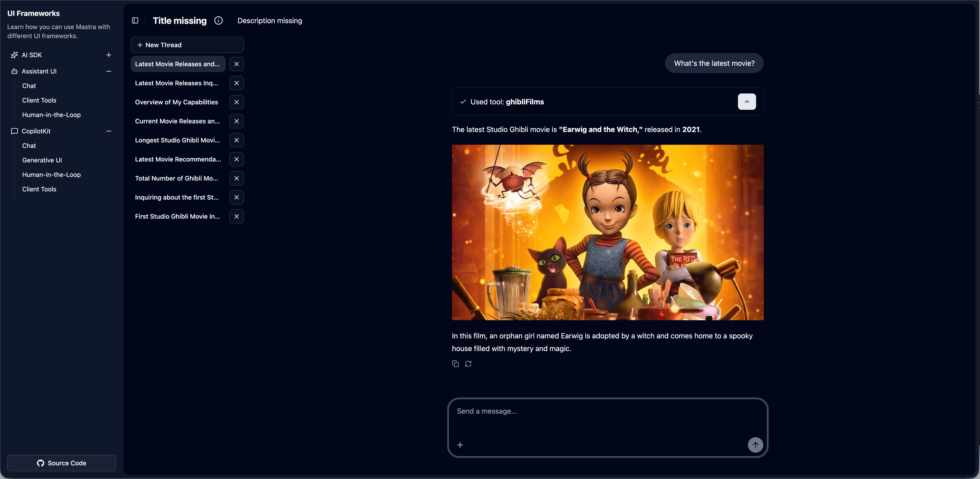The height and width of the screenshot is (479, 980).
Task: Open Client Tools under CopilotKit
Action: (39, 189)
